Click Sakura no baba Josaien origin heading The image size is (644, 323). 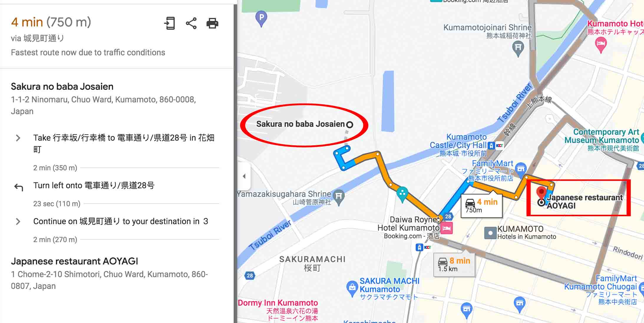coord(62,86)
